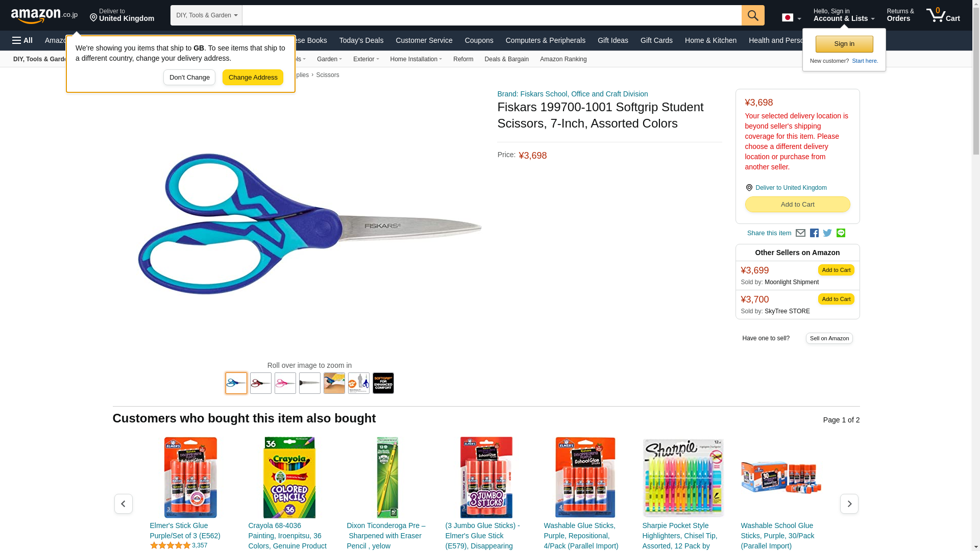Expand the Home Installation submenu
This screenshot has width=980, height=551.
click(x=416, y=59)
